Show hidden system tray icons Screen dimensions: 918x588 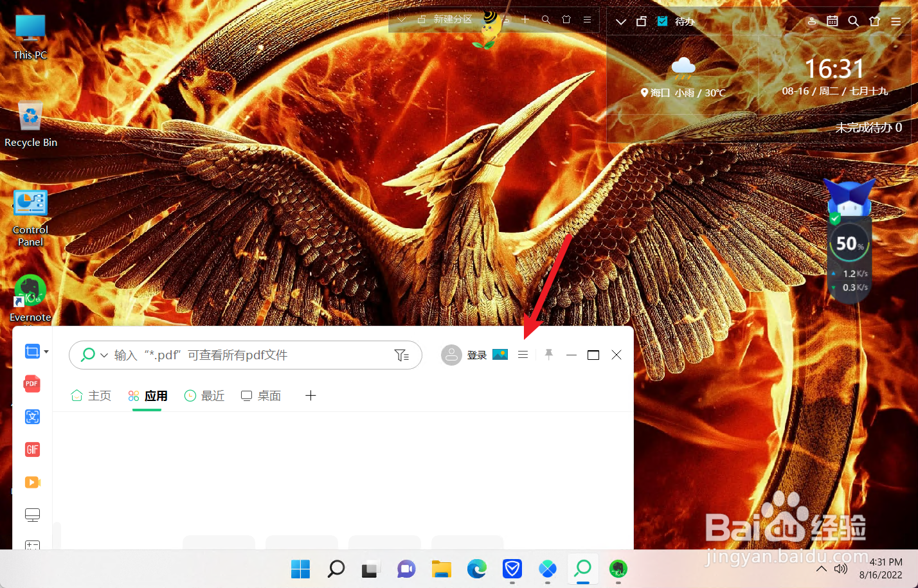click(x=822, y=569)
